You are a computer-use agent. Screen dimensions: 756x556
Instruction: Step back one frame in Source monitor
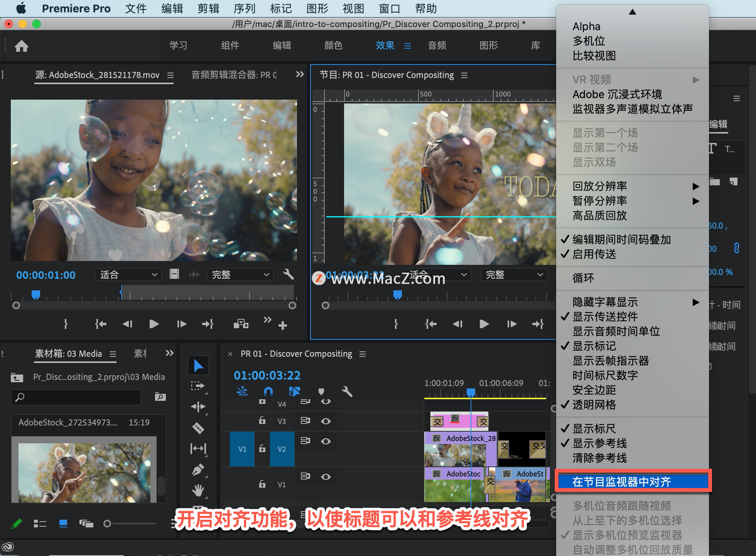tap(127, 324)
